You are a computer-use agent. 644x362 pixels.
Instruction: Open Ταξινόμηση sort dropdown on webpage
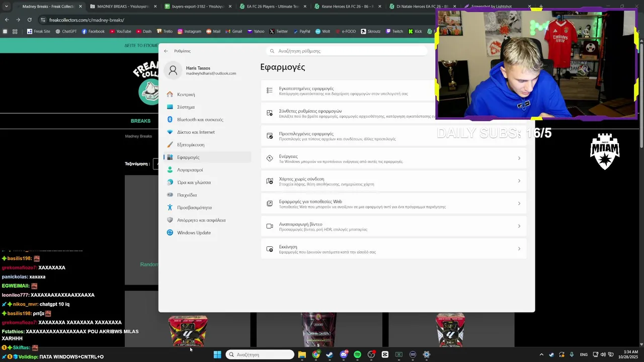pyautogui.click(x=155, y=164)
